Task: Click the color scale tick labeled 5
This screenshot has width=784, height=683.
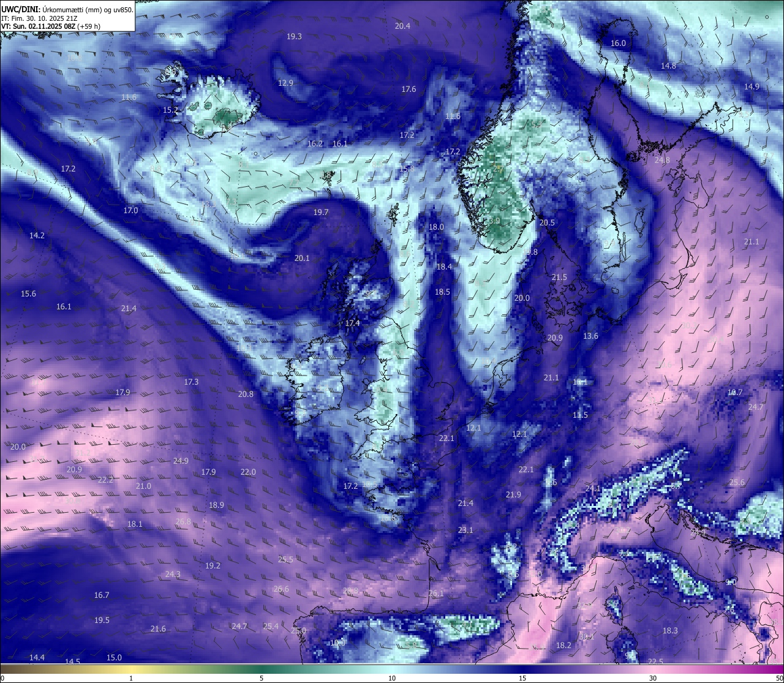Action: point(262,678)
